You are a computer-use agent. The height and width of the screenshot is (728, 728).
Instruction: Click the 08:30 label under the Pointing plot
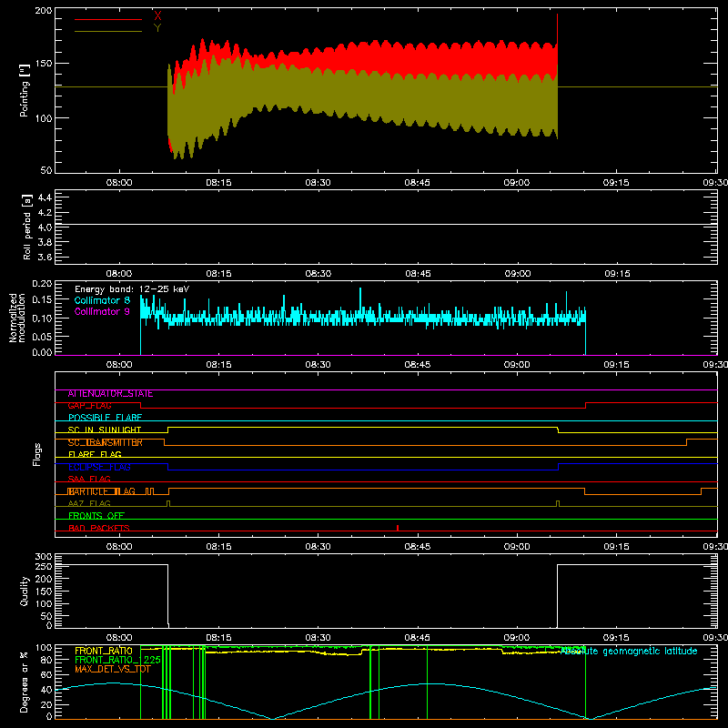[318, 183]
